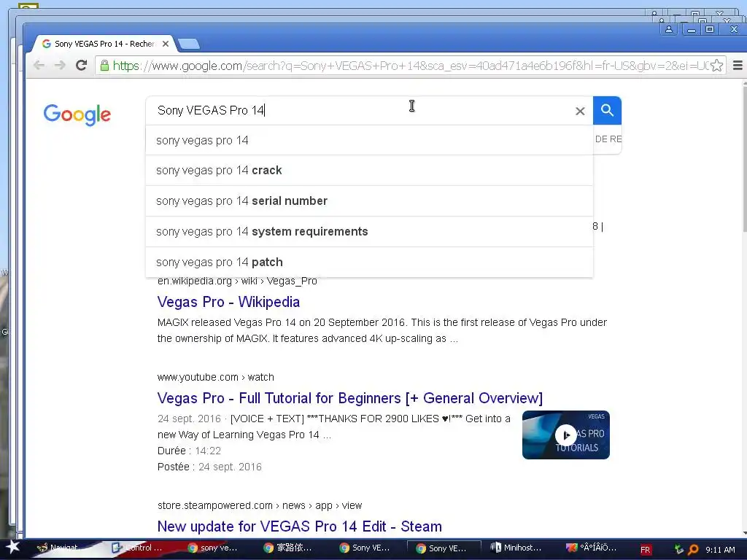
Task: Play the Vegas Pro tutorials video thumbnail
Action: [x=565, y=435]
